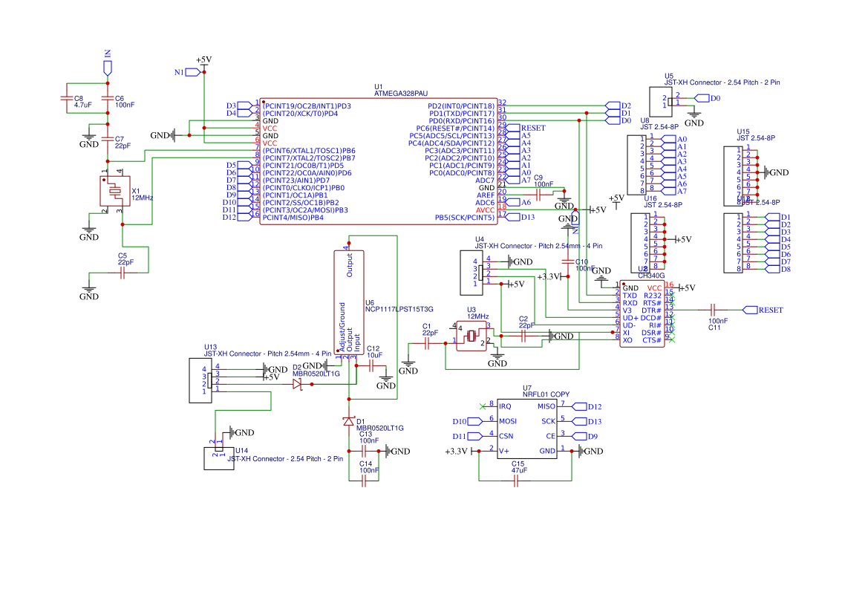The width and height of the screenshot is (868, 615).
Task: Select the U13 4-pin JST-XH connector body
Action: tap(200, 380)
